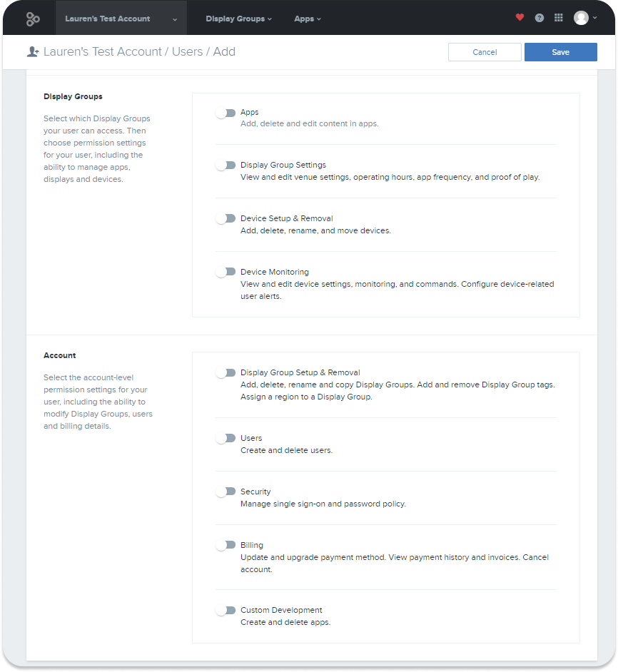Click the Billing label text

(x=252, y=545)
